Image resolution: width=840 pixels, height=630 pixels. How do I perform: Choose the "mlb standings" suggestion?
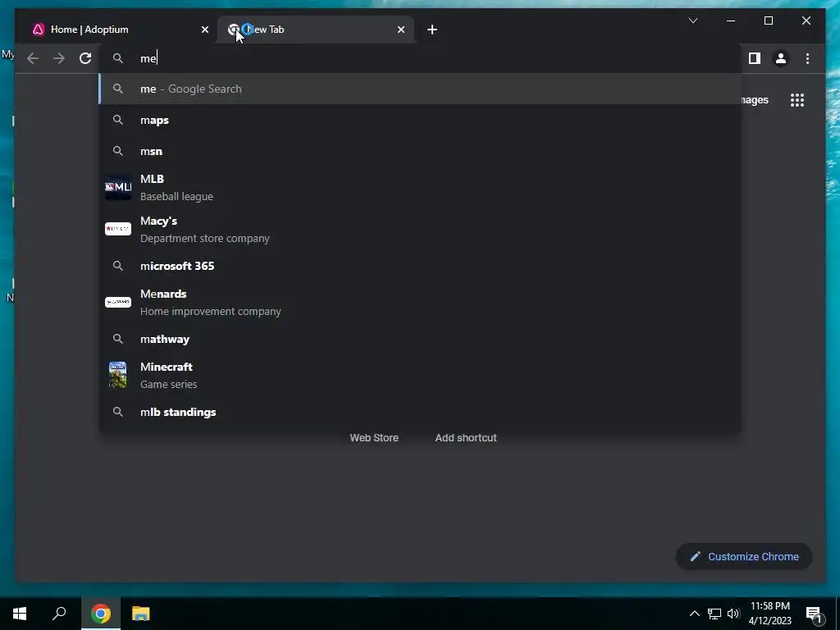tap(421, 412)
